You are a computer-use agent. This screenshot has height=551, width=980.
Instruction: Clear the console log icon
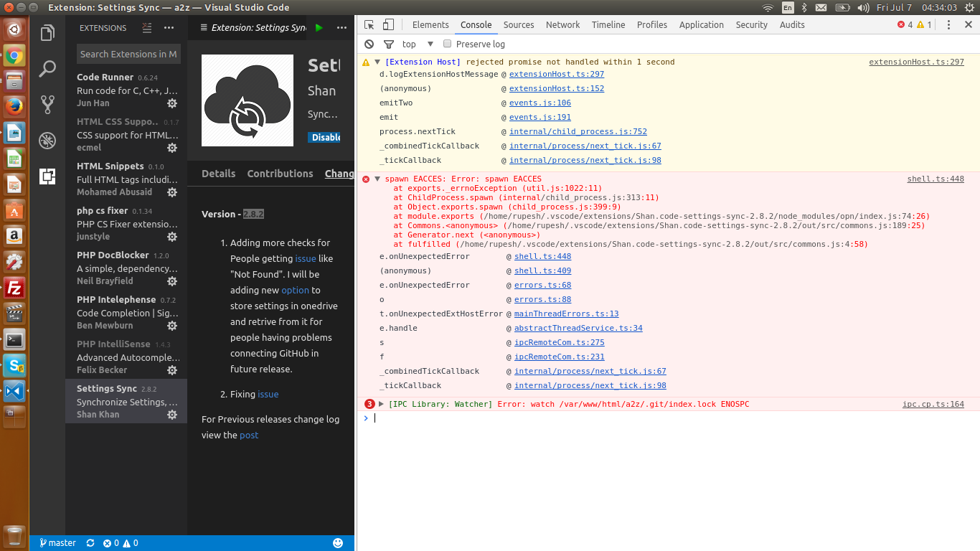coord(369,44)
